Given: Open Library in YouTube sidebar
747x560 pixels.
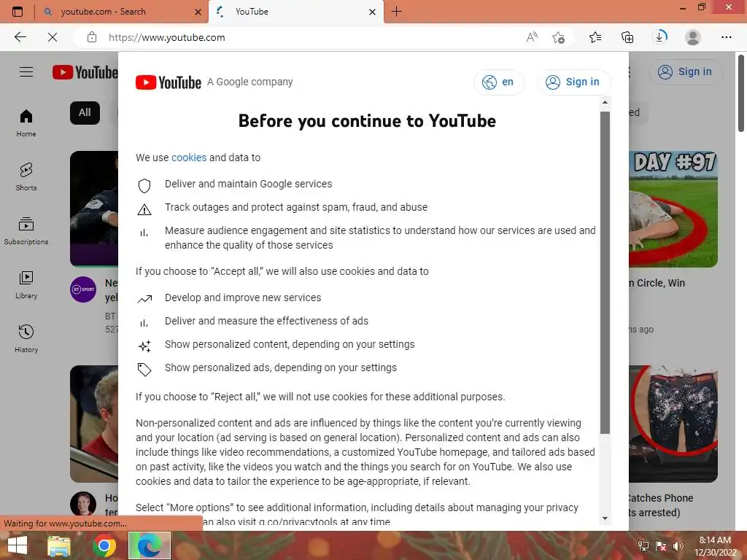Looking at the screenshot, I should pyautogui.click(x=26, y=285).
